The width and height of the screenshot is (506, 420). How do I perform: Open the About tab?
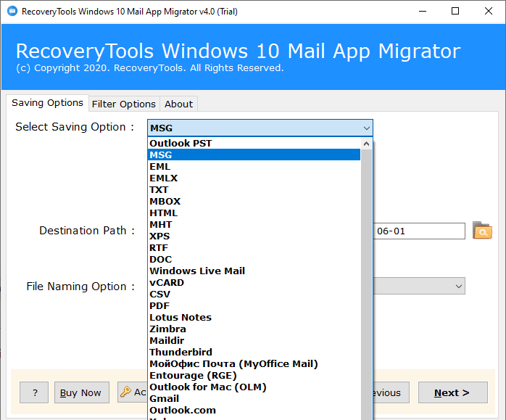178,104
